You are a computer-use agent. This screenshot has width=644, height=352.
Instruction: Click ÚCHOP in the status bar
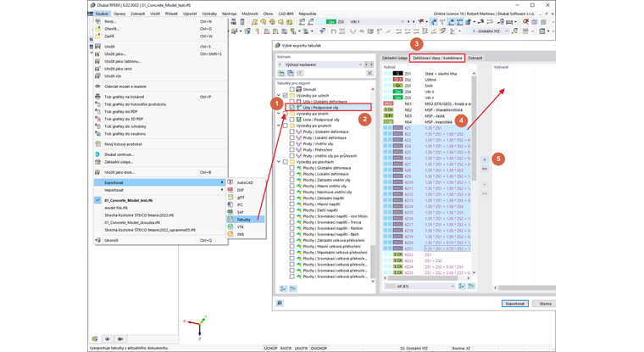270,348
